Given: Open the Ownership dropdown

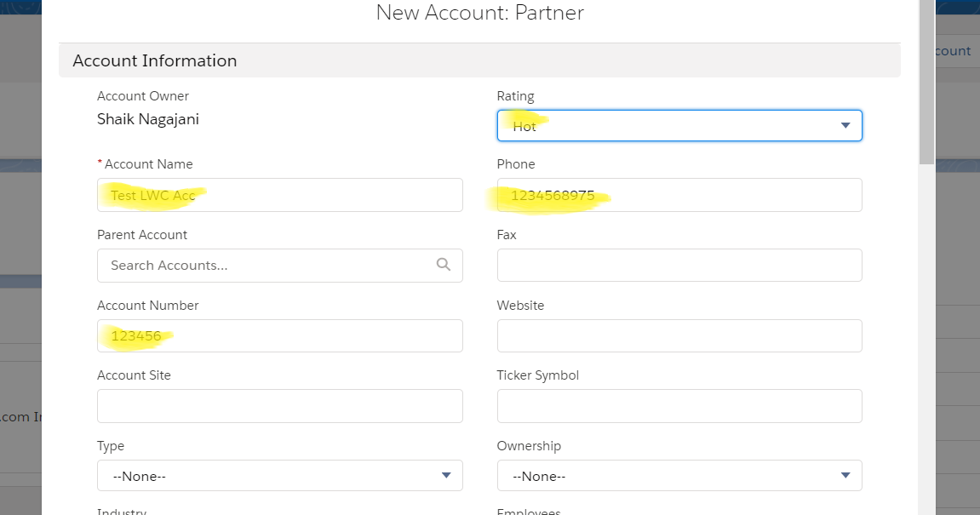Looking at the screenshot, I should (x=679, y=476).
